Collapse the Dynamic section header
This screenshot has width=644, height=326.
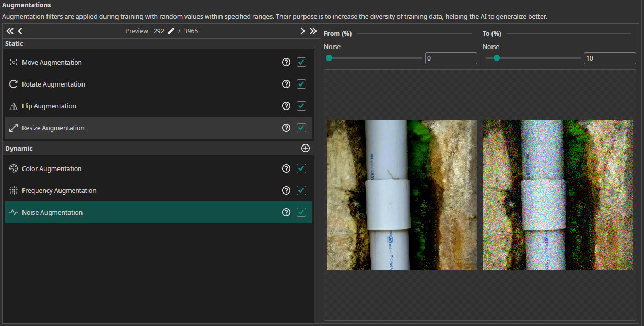pos(19,149)
